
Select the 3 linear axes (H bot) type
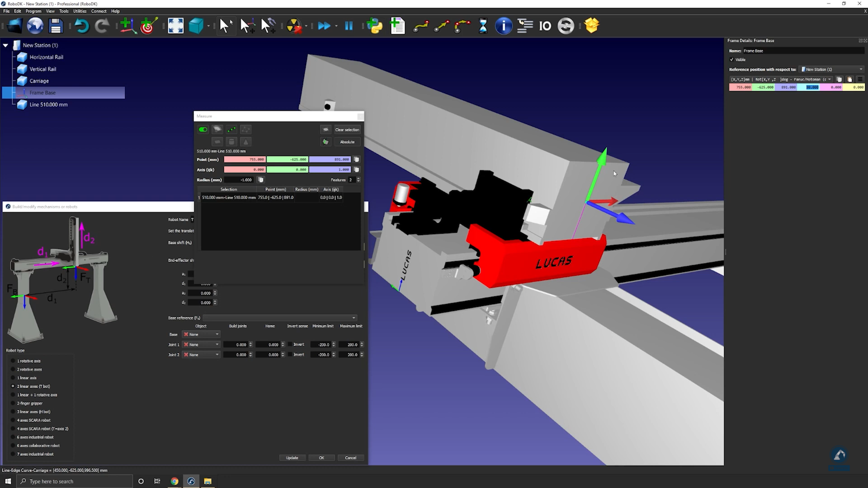13,412
